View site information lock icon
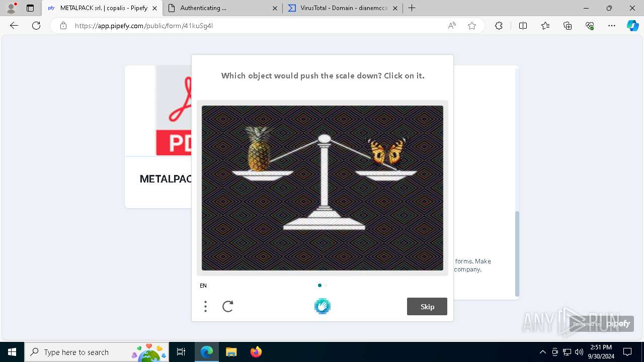 coord(63,26)
